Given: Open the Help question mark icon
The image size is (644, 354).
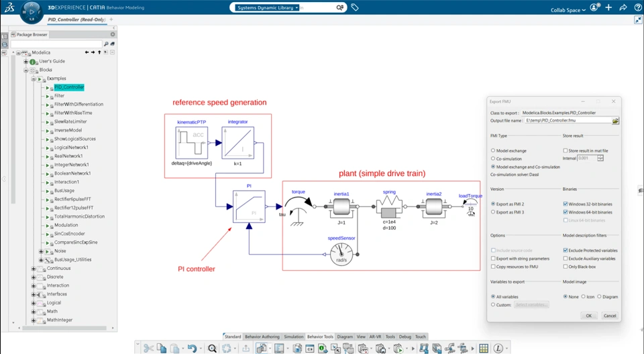Looking at the screenshot, I should tap(638, 7).
